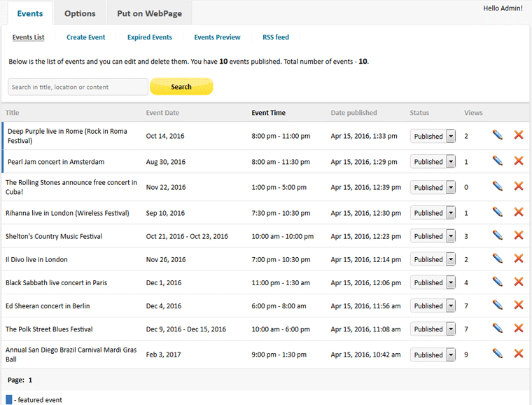
Task: Select the date 'Oct 21, 2016 - Oct 23, 2016'
Action: pos(187,236)
